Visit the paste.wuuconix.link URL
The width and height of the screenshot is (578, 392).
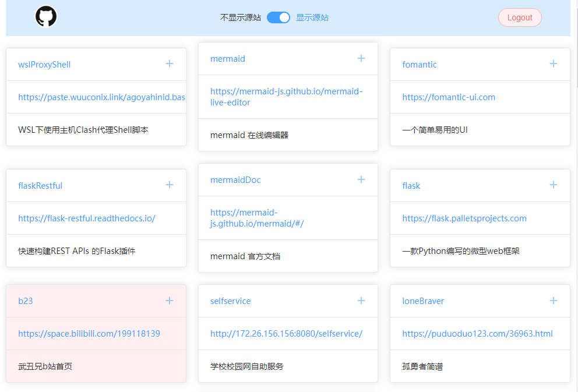102,97
